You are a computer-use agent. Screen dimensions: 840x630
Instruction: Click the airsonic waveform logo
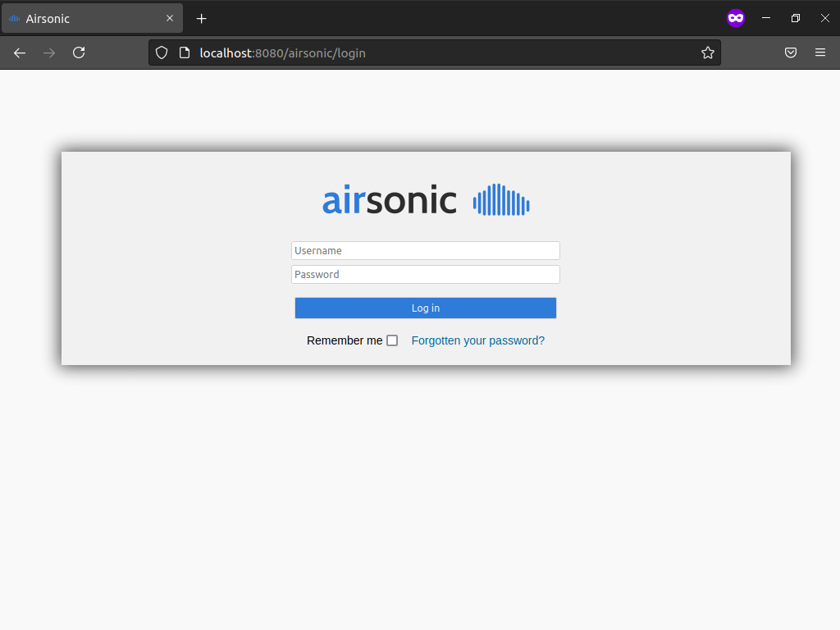[501, 200]
